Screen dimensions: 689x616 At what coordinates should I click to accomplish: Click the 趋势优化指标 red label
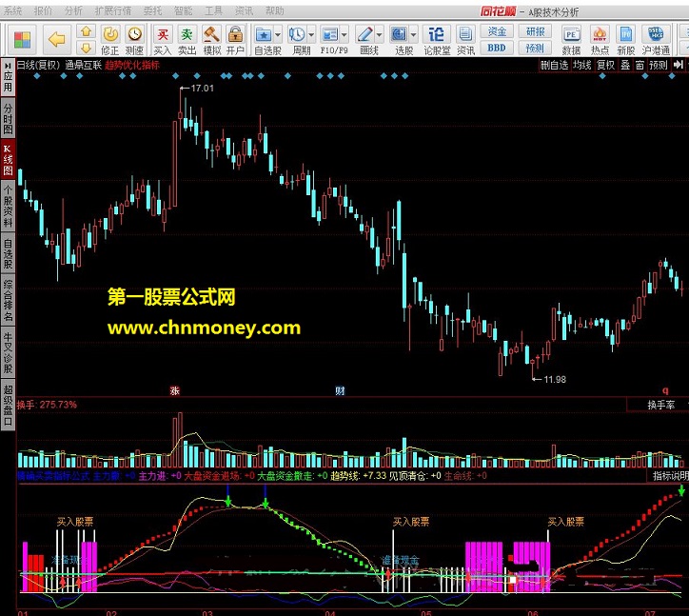coord(132,65)
